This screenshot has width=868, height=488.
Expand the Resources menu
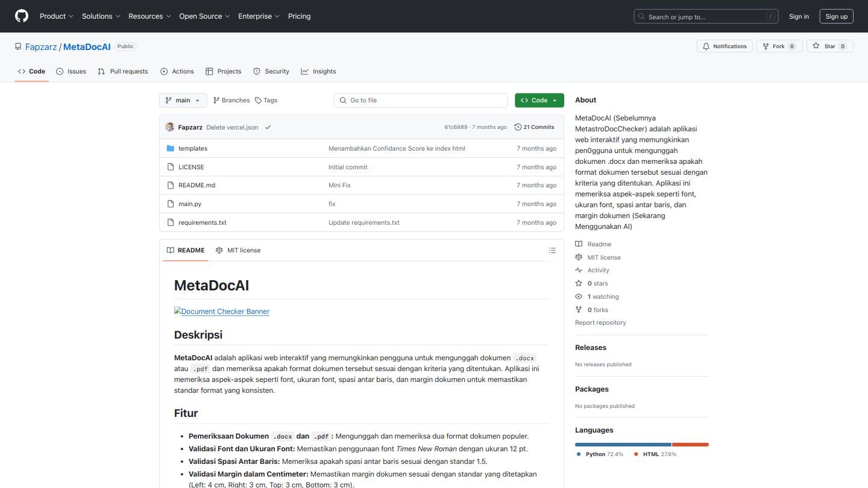[x=150, y=16]
